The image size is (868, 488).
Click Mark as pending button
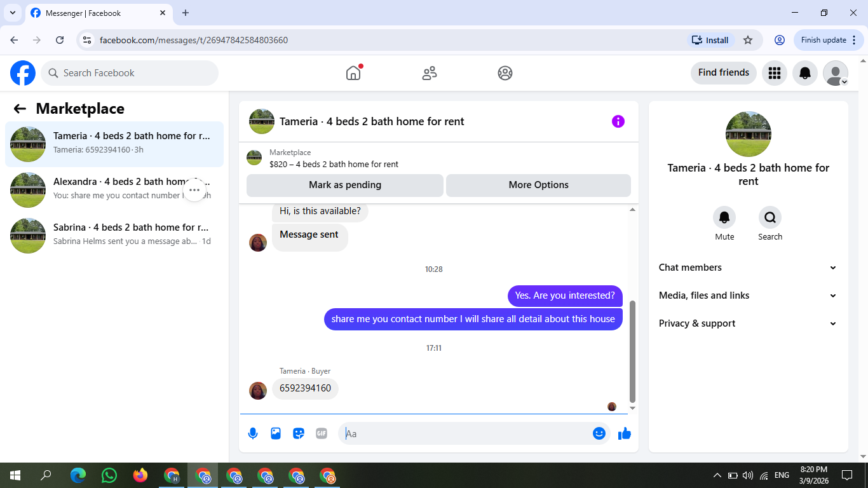pyautogui.click(x=345, y=185)
